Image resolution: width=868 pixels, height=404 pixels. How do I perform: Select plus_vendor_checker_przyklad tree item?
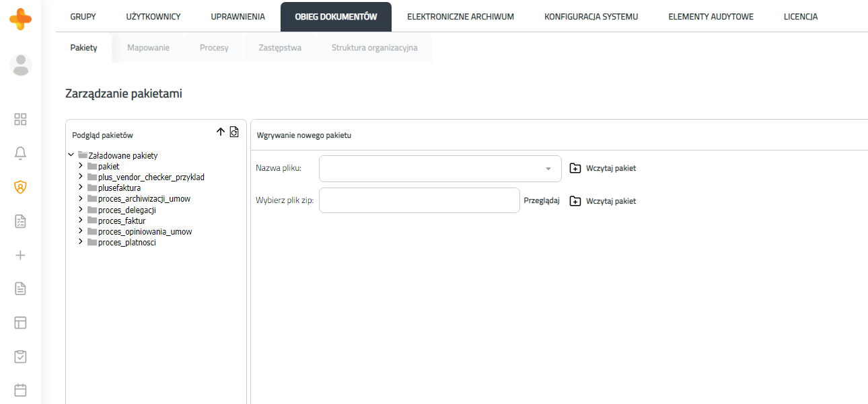(x=151, y=177)
